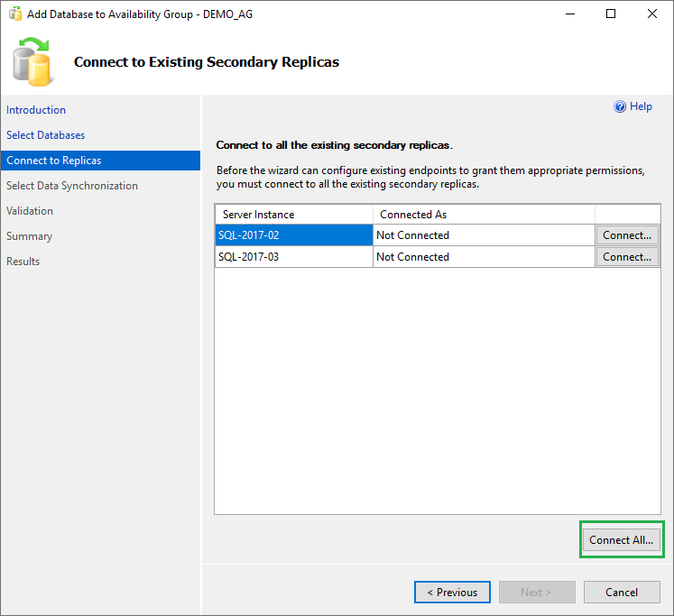The width and height of the screenshot is (674, 616).
Task: Open the Help link
Action: 641,106
